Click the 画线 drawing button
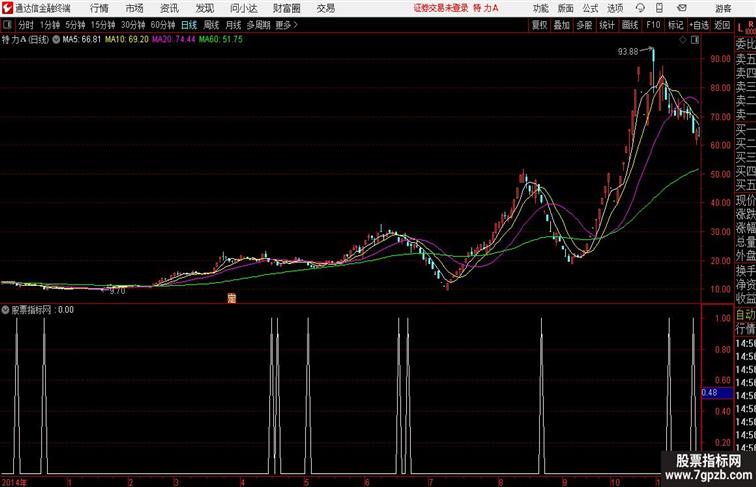This screenshot has width=756, height=487. tap(630, 25)
